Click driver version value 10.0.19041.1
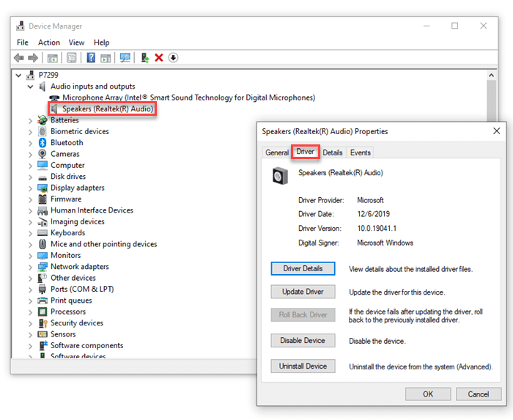Image resolution: width=513 pixels, height=420 pixels. click(x=377, y=228)
